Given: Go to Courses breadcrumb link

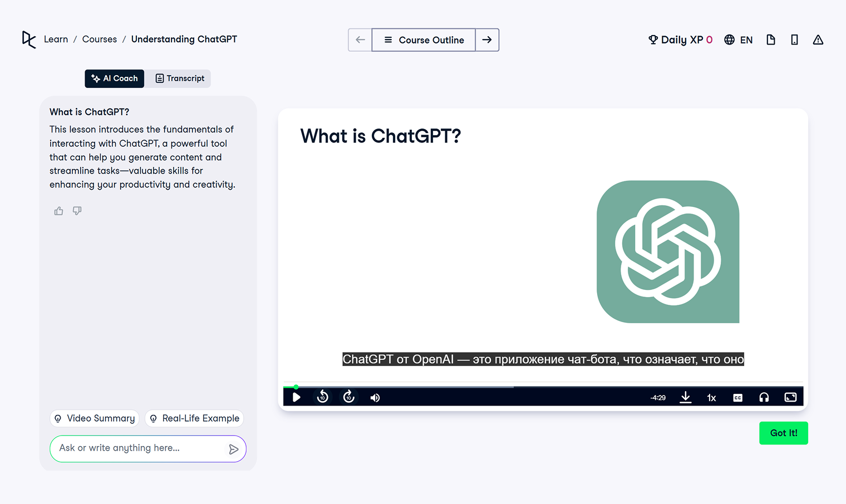Looking at the screenshot, I should tap(100, 39).
